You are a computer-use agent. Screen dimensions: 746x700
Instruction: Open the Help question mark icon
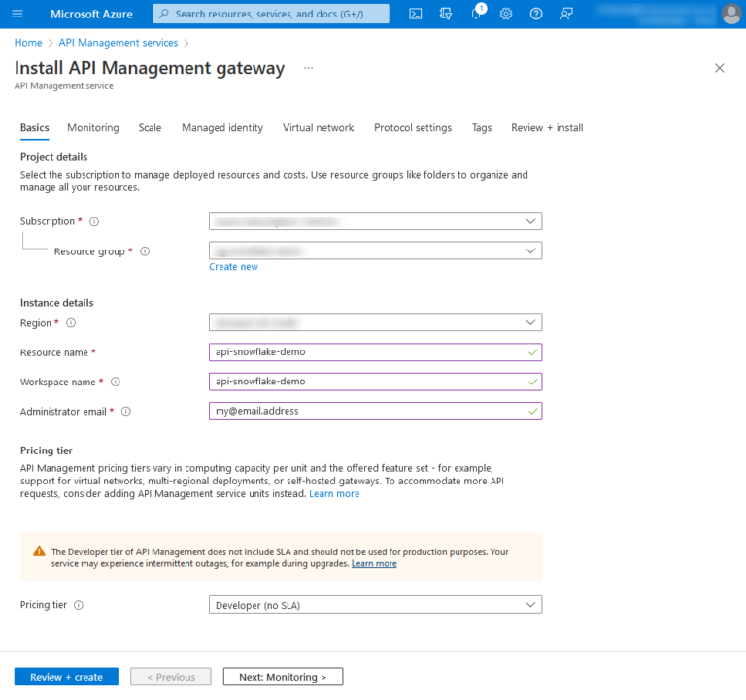pyautogui.click(x=536, y=14)
